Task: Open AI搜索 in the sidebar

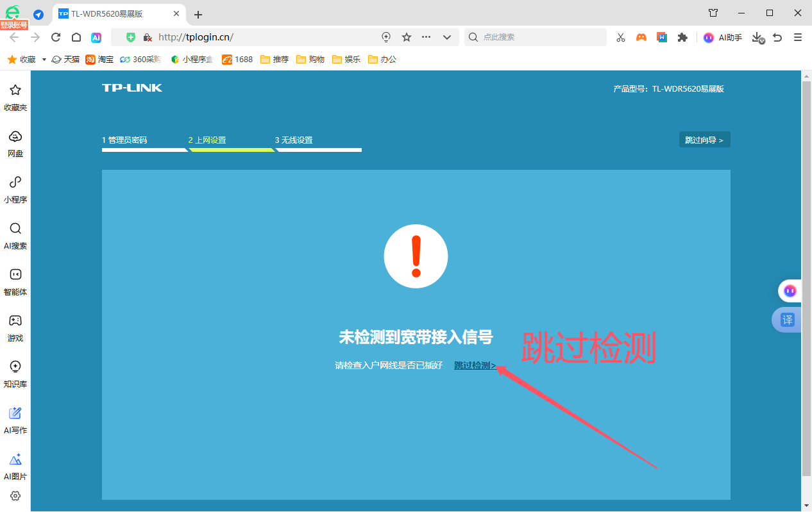Action: tap(15, 236)
